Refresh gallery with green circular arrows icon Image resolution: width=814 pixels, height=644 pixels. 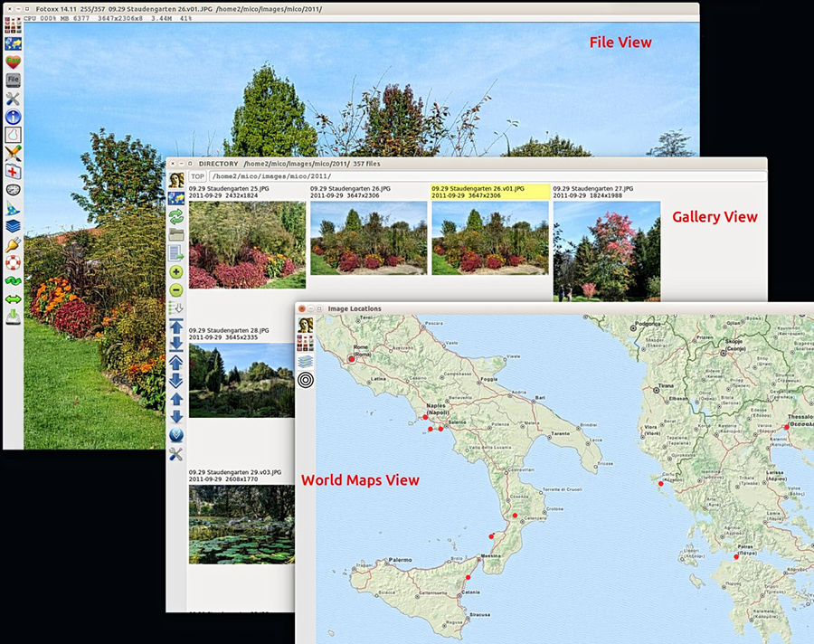click(176, 216)
